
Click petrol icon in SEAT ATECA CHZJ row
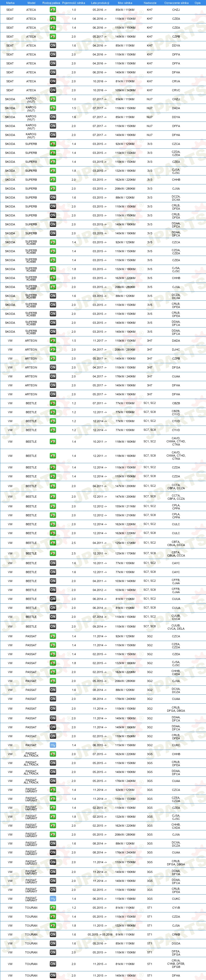tap(53, 9)
